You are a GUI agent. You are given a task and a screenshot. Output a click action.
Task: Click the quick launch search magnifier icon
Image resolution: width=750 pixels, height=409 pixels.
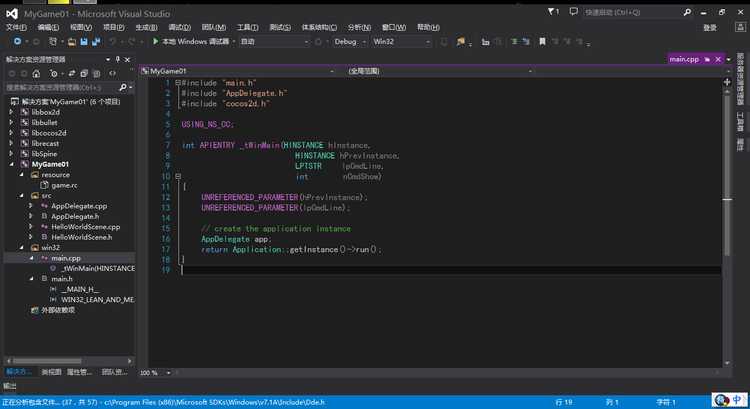click(687, 12)
